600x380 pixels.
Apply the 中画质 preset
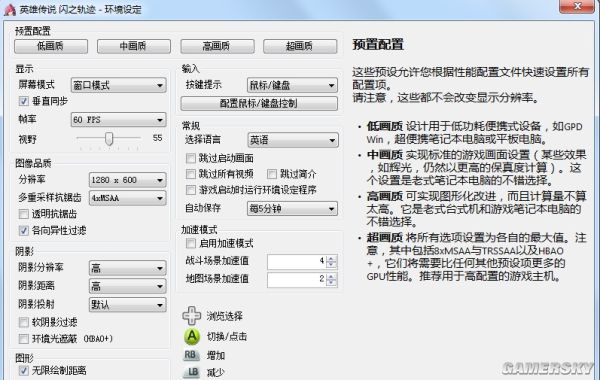point(134,46)
